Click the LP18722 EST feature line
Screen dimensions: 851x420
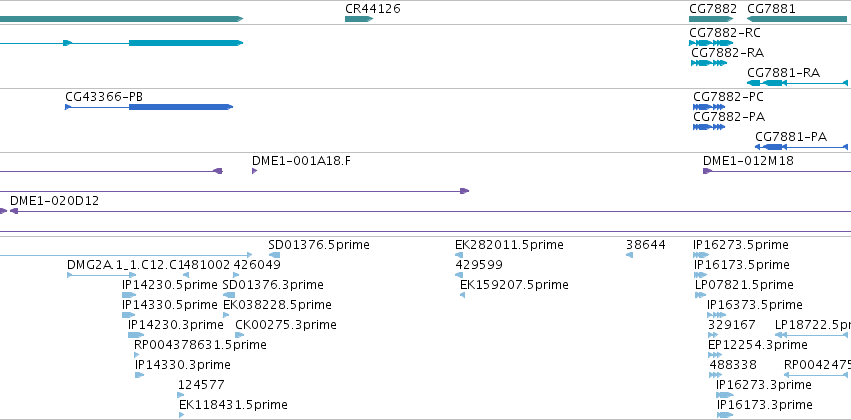pyautogui.click(x=812, y=335)
